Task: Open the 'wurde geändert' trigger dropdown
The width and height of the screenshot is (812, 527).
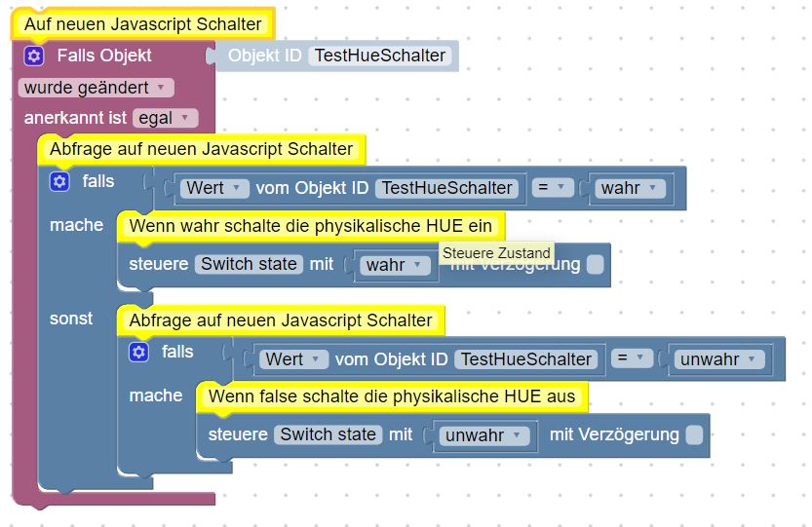Action: (x=96, y=88)
